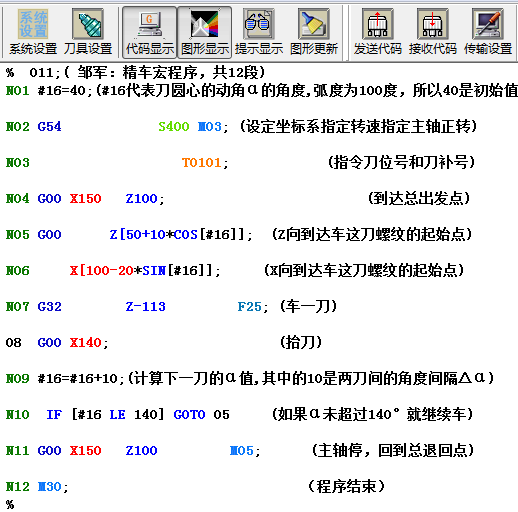
Task: Toggle 图形显示 graphics display button
Action: coord(205,32)
